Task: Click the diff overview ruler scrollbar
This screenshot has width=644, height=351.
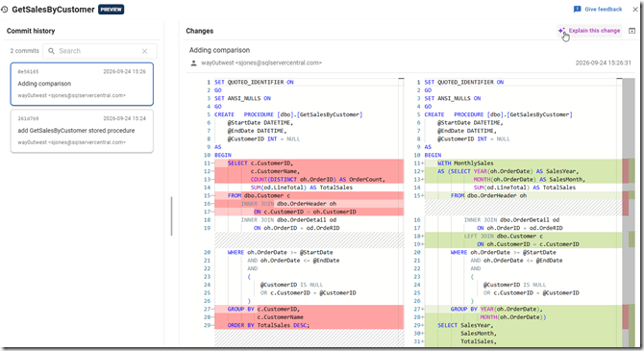Action: point(629,213)
